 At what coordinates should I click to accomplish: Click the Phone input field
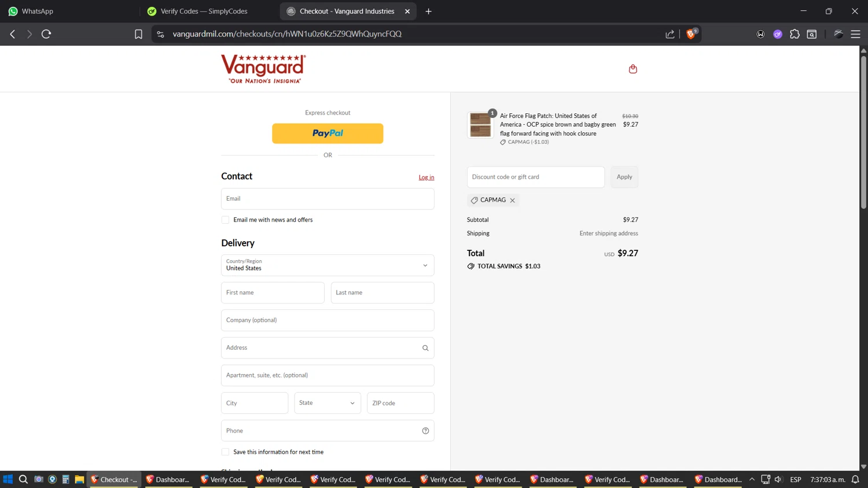point(328,431)
